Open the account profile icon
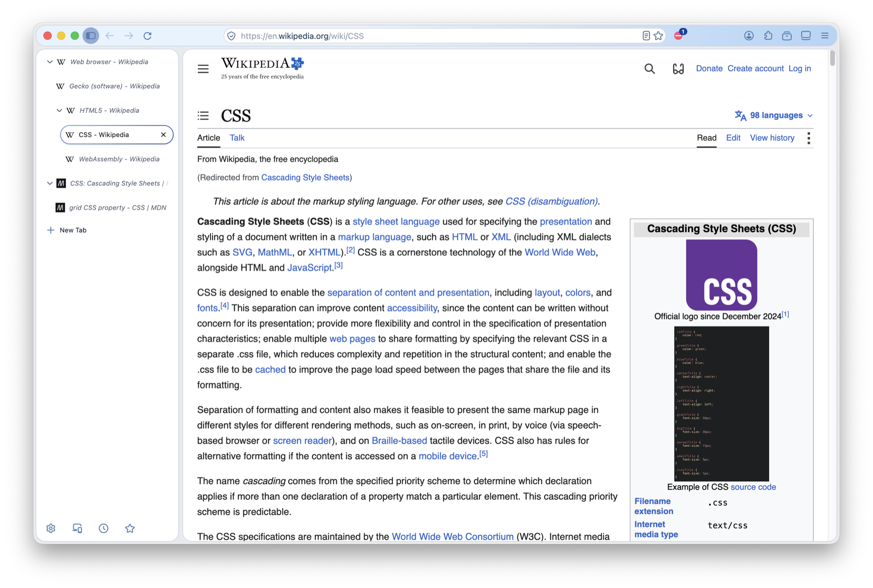 point(749,35)
